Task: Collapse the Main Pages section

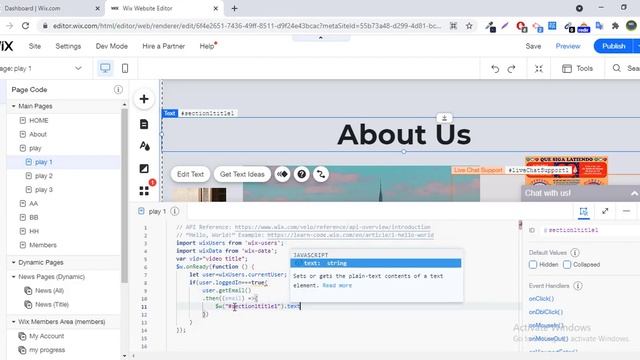Action: tap(13, 106)
